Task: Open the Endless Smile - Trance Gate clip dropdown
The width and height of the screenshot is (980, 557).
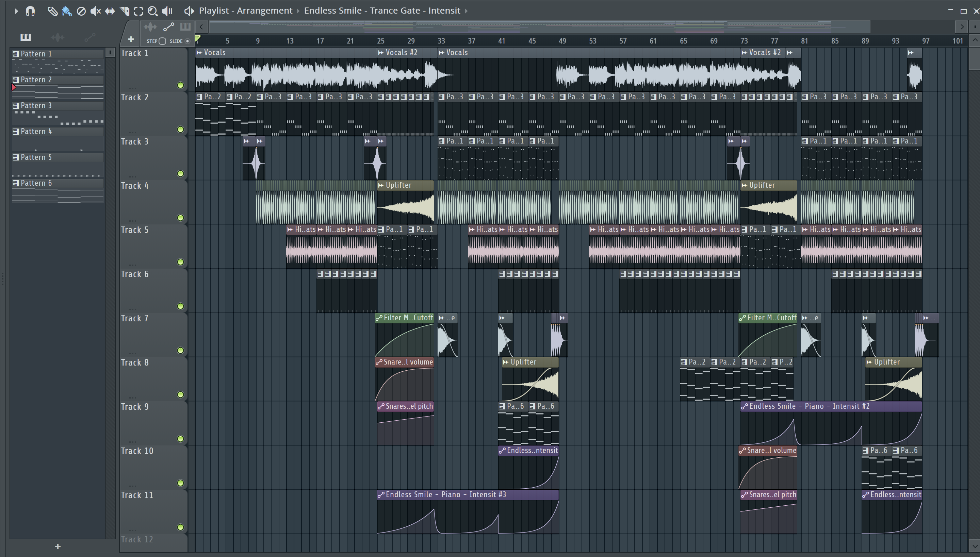Action: click(382, 11)
